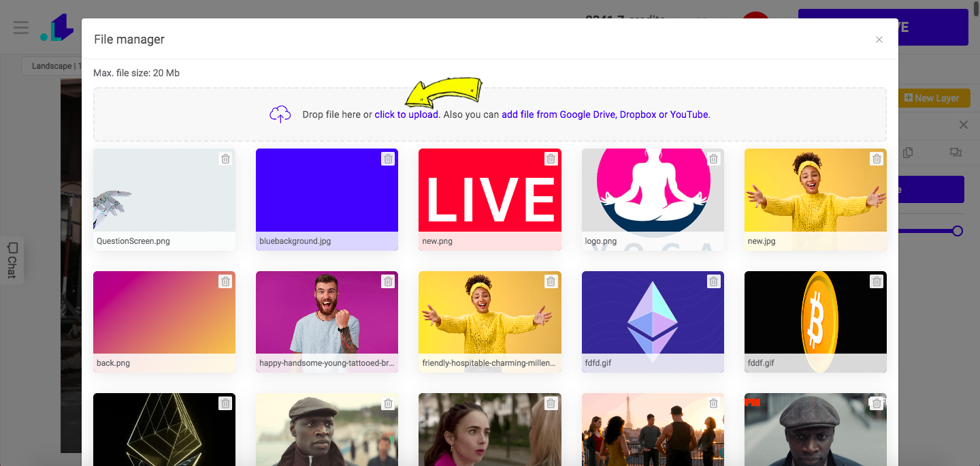Click the cloud upload icon in the drop zone
980x466 pixels.
point(280,114)
